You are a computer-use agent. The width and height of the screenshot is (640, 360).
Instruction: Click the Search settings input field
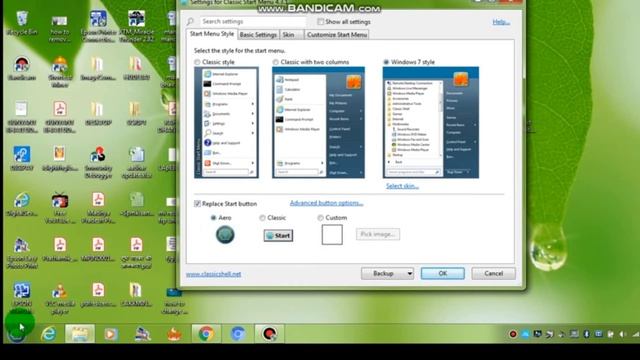click(x=253, y=22)
